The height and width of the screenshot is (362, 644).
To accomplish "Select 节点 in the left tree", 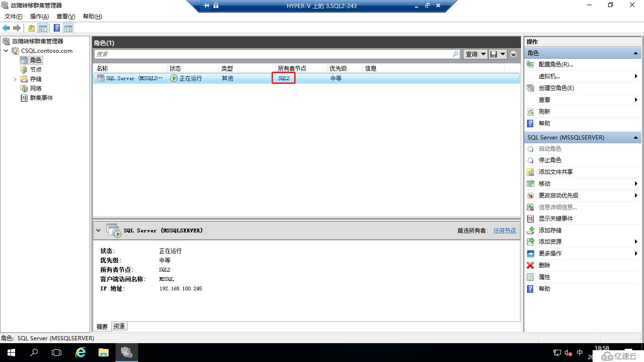I will click(36, 70).
